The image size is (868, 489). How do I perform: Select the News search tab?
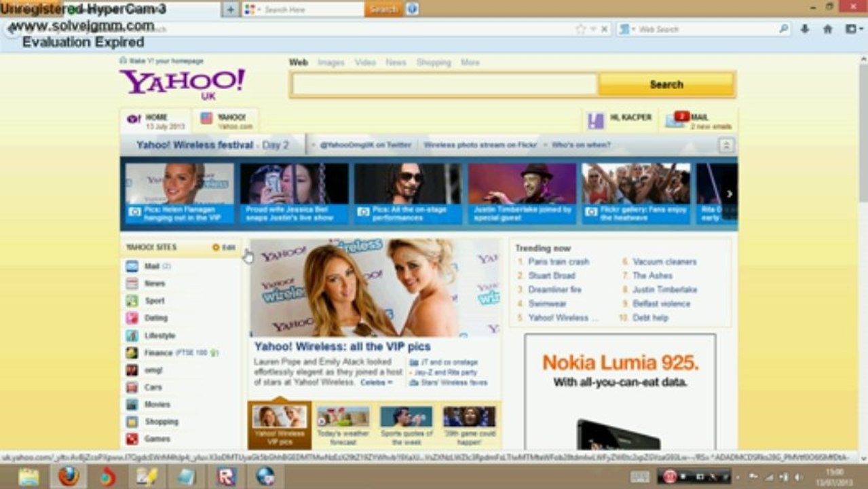click(396, 62)
